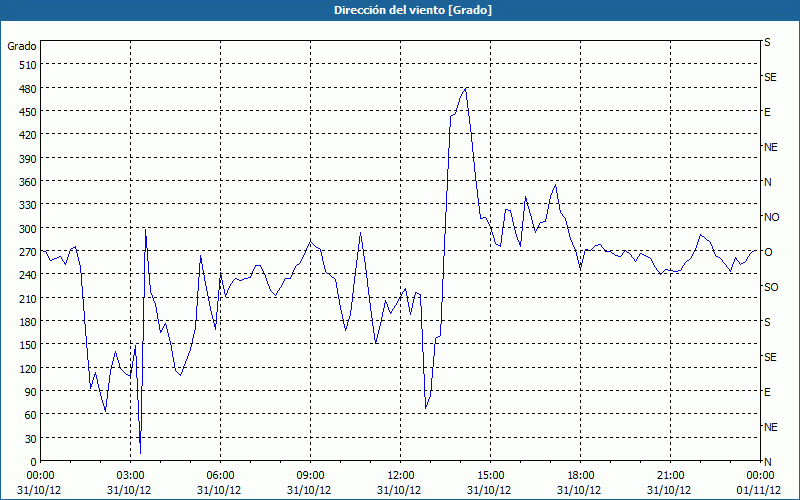Screen dimensions: 800x500
Task: Click the 'NE' compass label level with 30
Action: 770,427
